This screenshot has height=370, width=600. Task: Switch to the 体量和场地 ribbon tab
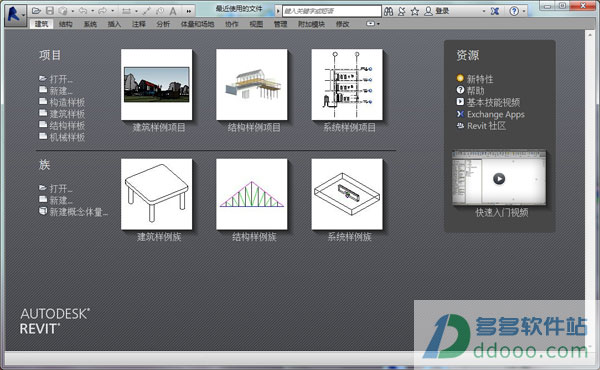click(197, 24)
